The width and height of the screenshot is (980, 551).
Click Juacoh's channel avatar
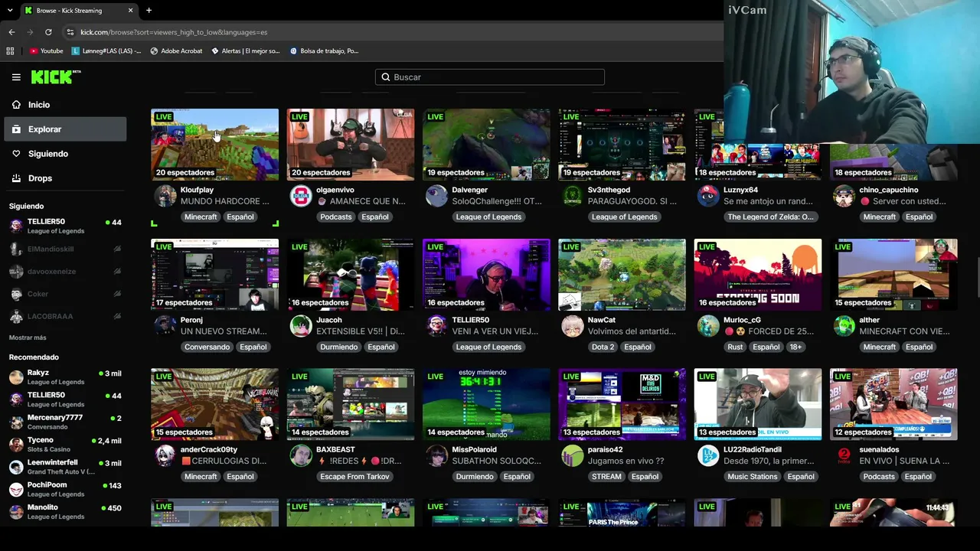click(x=301, y=326)
